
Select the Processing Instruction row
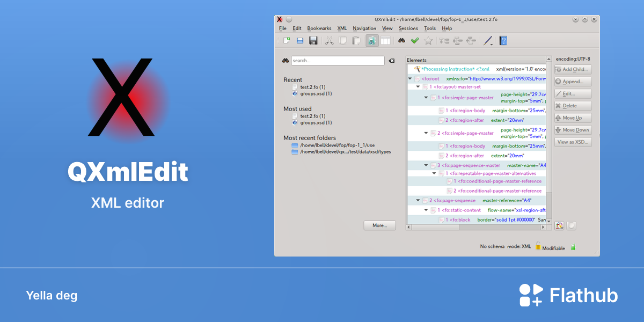pyautogui.click(x=476, y=69)
